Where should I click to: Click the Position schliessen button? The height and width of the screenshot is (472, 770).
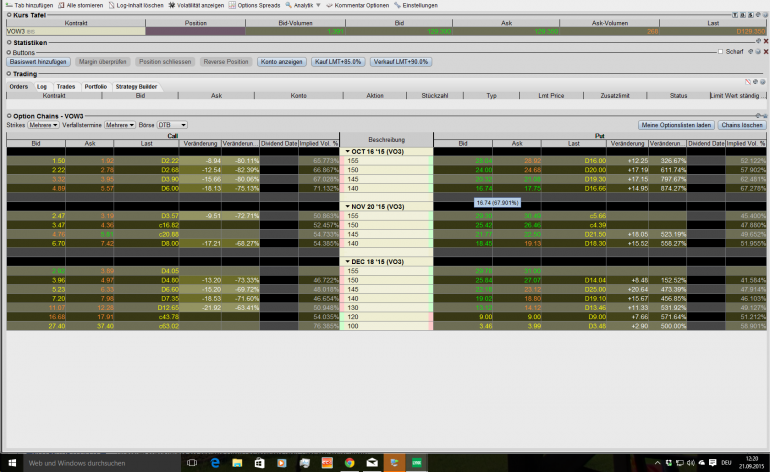[165, 62]
